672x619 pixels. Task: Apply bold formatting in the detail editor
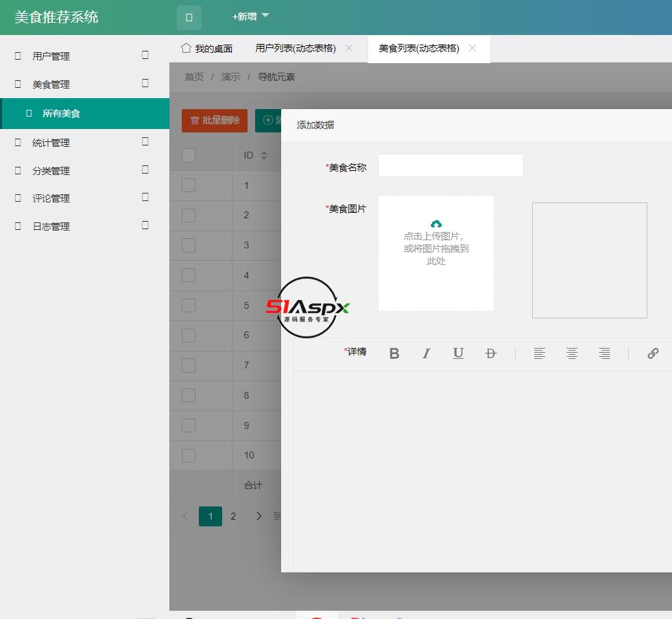coord(394,353)
